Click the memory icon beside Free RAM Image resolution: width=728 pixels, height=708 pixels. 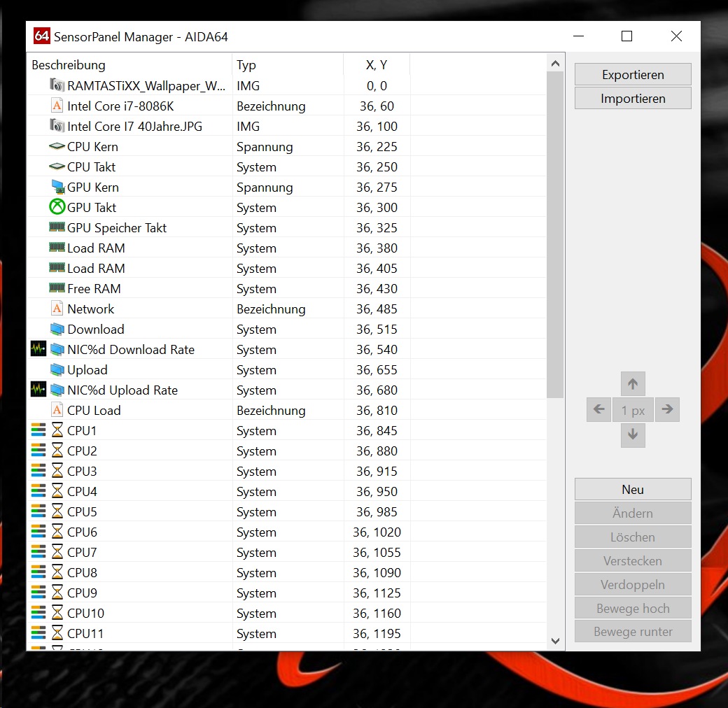pyautogui.click(x=57, y=288)
